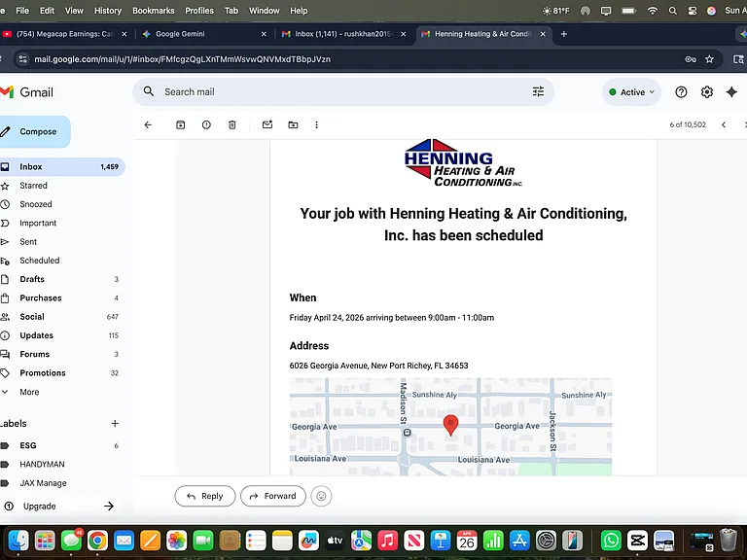Viewport: 747px width, 560px height.
Task: Open the ESG label
Action: point(62,445)
